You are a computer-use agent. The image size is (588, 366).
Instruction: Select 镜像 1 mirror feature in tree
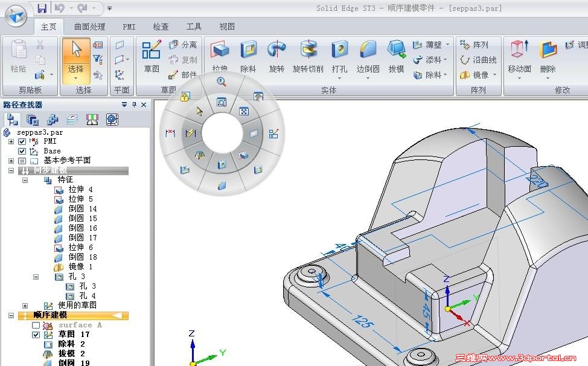(74, 267)
